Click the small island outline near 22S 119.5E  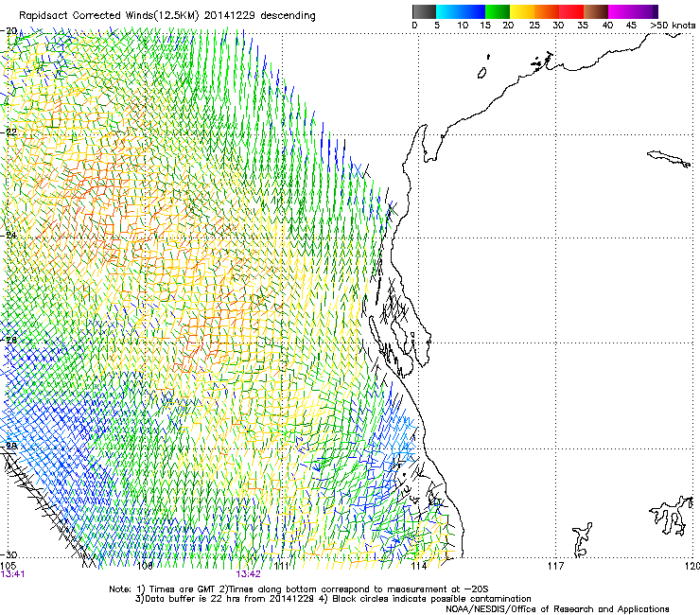pyautogui.click(x=669, y=159)
